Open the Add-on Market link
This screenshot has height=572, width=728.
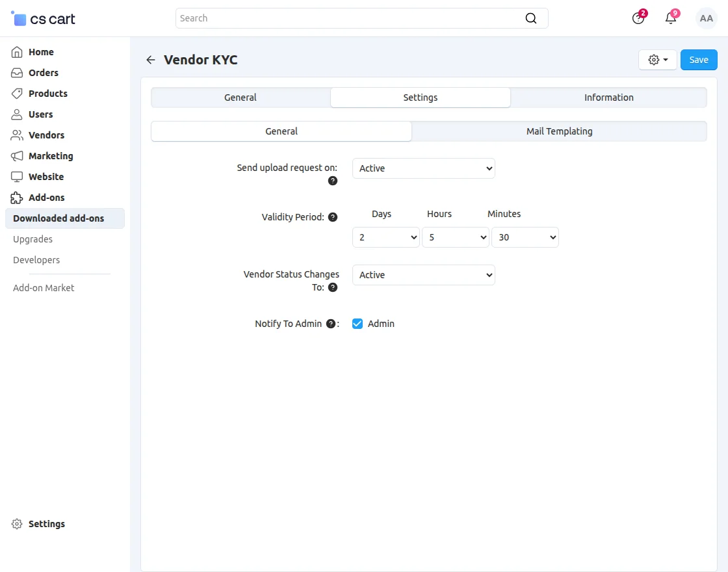pyautogui.click(x=43, y=287)
